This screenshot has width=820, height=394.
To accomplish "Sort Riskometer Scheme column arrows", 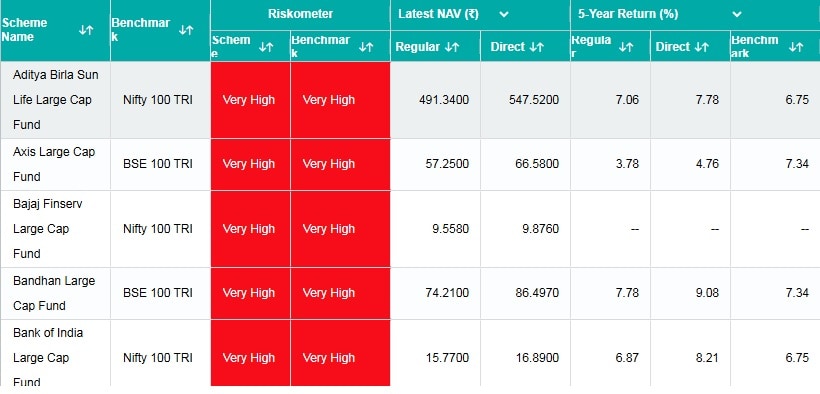I will (x=266, y=47).
